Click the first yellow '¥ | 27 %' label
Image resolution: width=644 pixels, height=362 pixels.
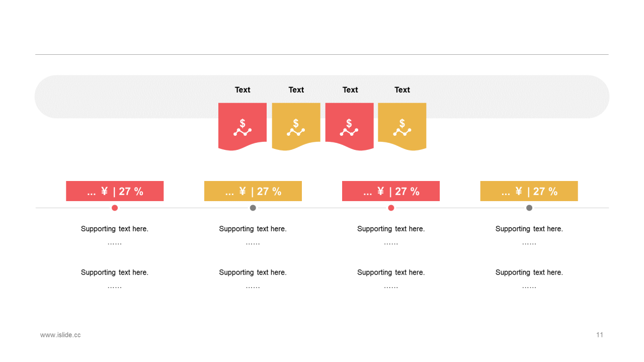tap(253, 191)
